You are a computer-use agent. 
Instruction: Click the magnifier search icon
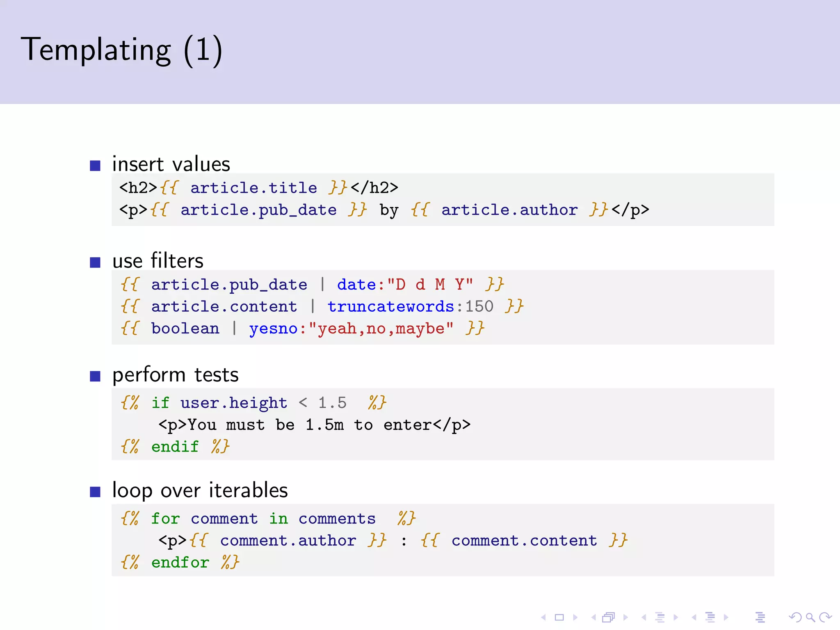point(810,617)
